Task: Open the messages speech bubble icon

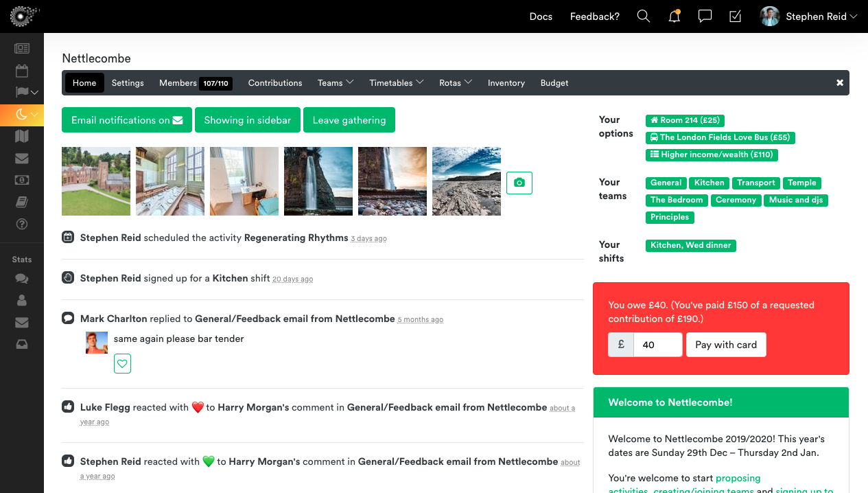Action: pyautogui.click(x=705, y=16)
